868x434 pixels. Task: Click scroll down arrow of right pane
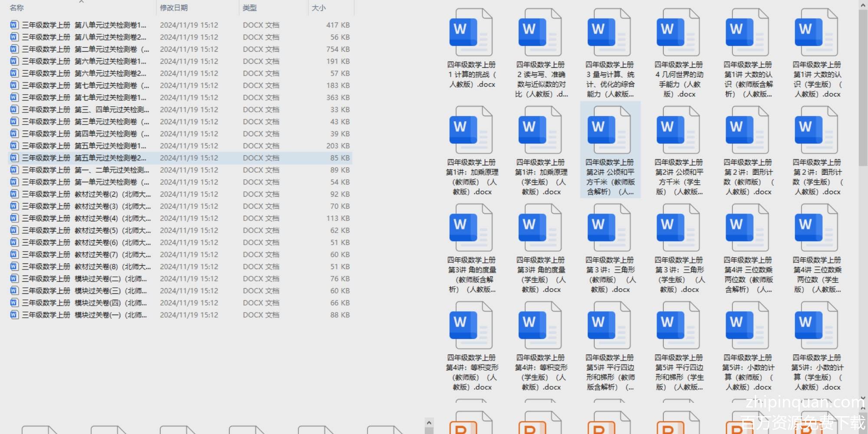[863, 398]
